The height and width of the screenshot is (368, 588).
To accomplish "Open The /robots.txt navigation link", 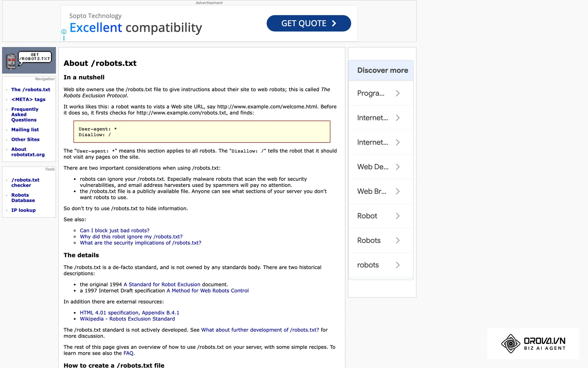I will click(31, 89).
